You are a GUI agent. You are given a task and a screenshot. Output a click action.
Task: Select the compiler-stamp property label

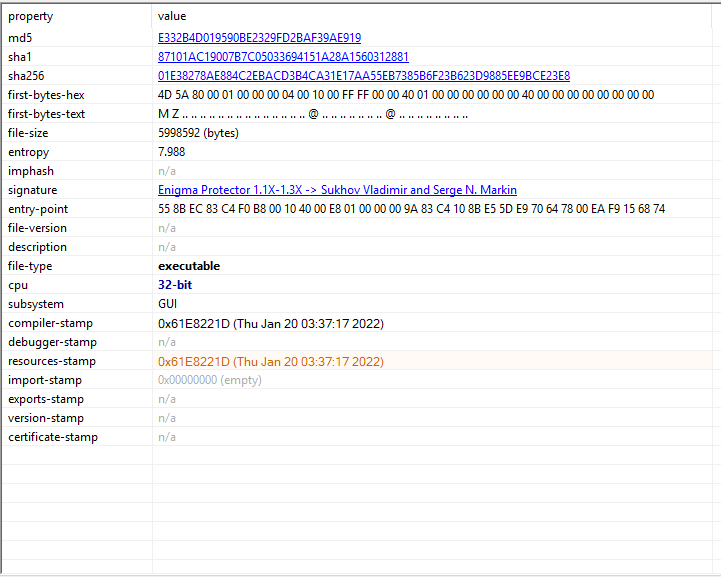(x=50, y=323)
